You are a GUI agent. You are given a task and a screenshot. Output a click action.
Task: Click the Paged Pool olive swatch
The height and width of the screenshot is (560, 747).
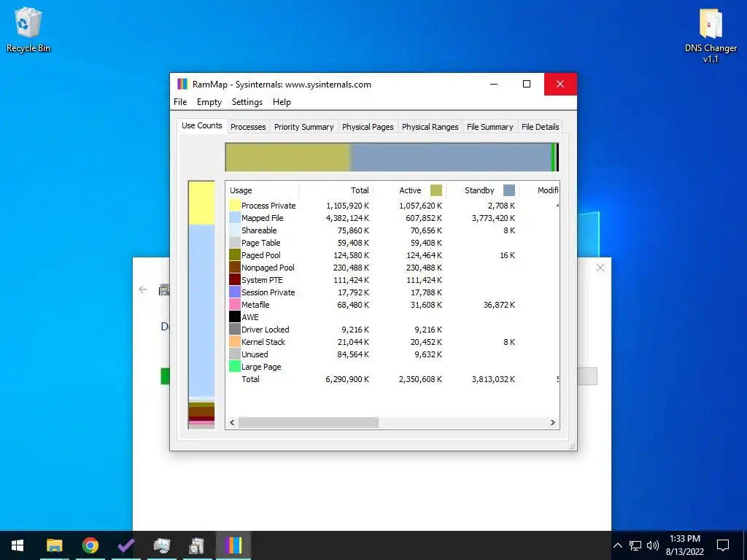pyautogui.click(x=235, y=255)
